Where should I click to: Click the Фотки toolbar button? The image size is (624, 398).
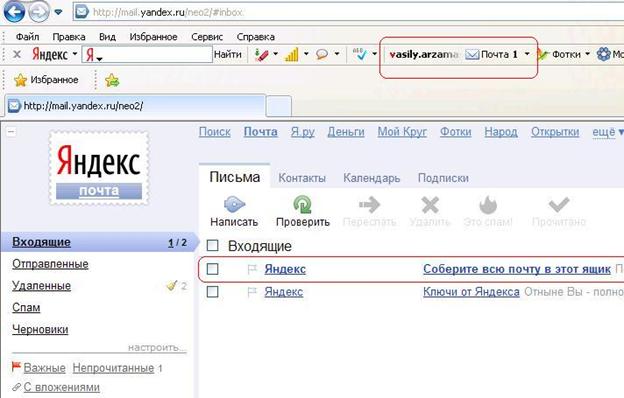coord(560,54)
